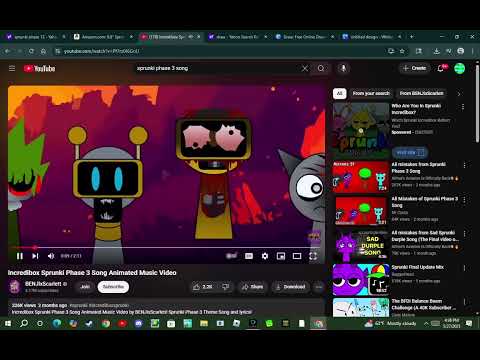Image resolution: width=480 pixels, height=360 pixels.
Task: Share this video
Action: click(x=252, y=287)
